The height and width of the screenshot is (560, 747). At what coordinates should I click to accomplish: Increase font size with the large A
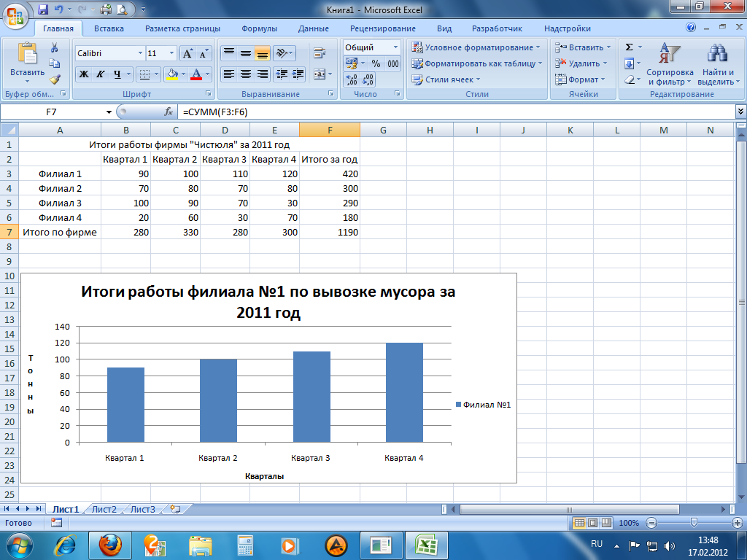tap(187, 53)
